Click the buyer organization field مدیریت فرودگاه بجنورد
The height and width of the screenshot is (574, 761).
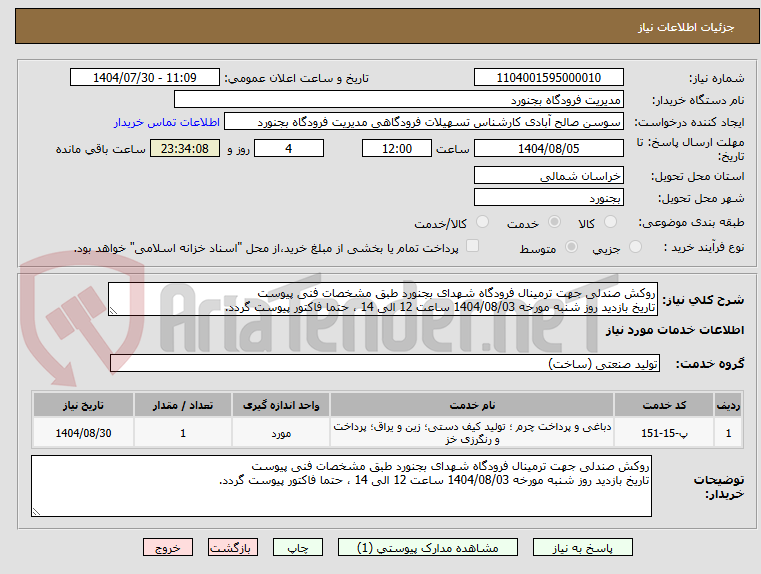coord(398,99)
